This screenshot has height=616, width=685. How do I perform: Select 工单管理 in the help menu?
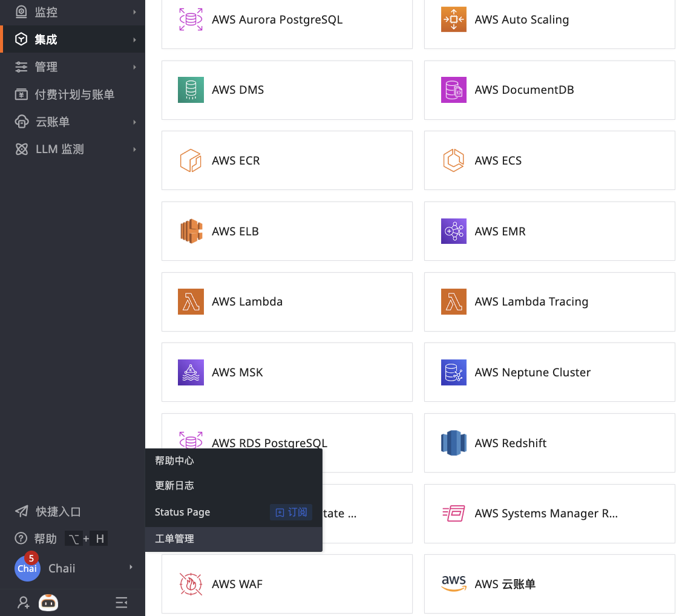[174, 539]
